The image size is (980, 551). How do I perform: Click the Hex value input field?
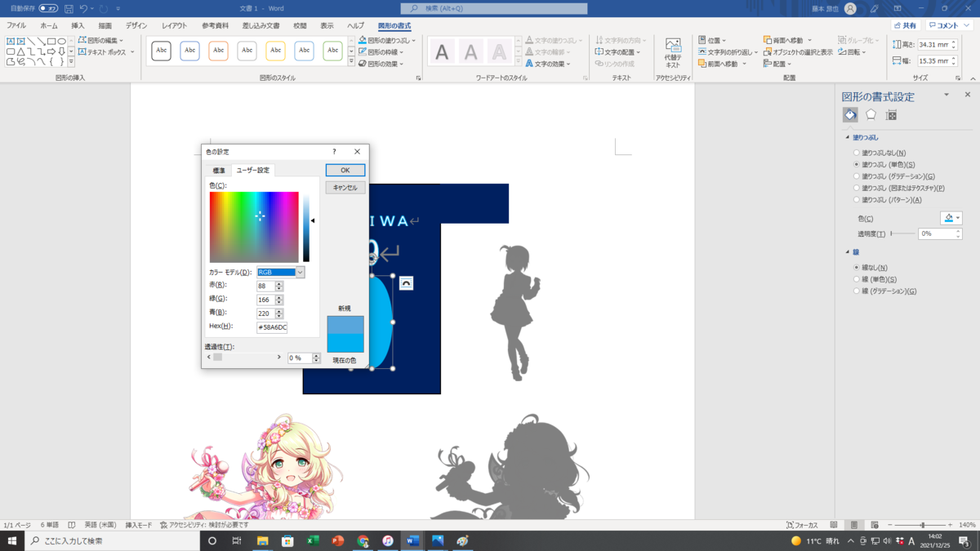point(272,327)
